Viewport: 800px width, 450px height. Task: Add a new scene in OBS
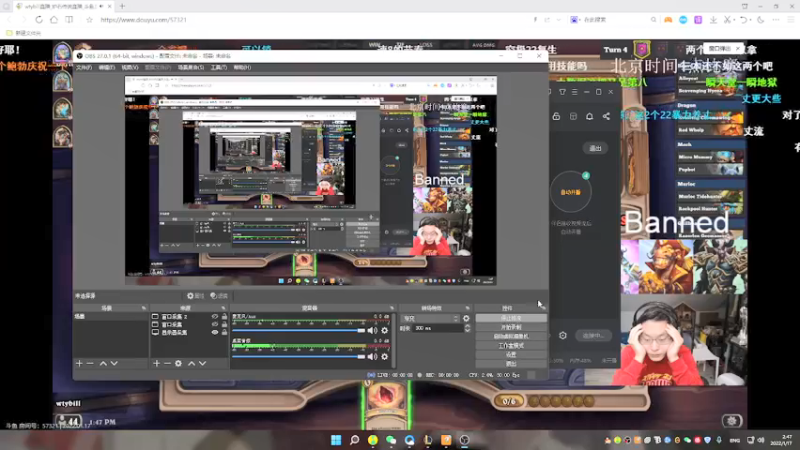point(79,363)
